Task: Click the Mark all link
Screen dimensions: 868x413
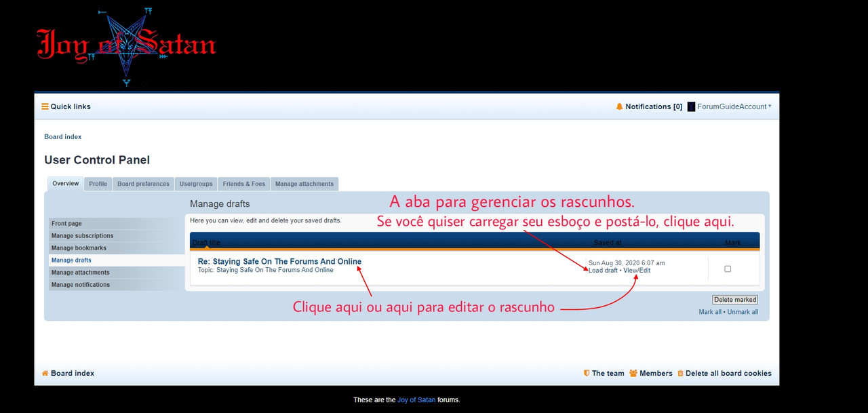Action: [710, 313]
